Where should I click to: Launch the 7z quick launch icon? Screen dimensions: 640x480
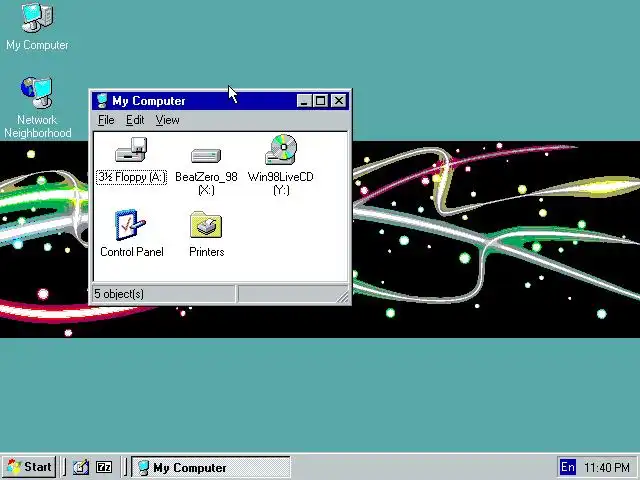click(x=104, y=467)
